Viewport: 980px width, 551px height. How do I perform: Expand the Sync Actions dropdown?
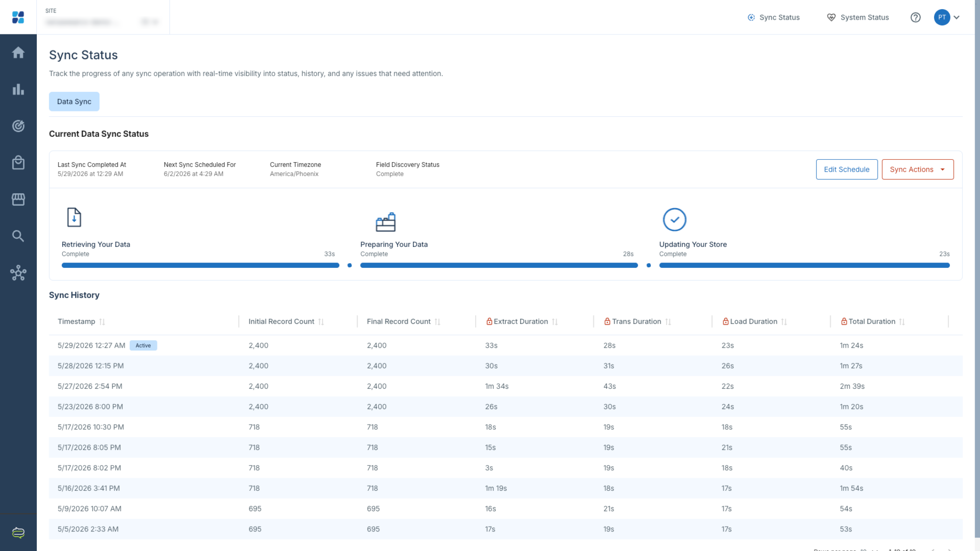point(917,169)
